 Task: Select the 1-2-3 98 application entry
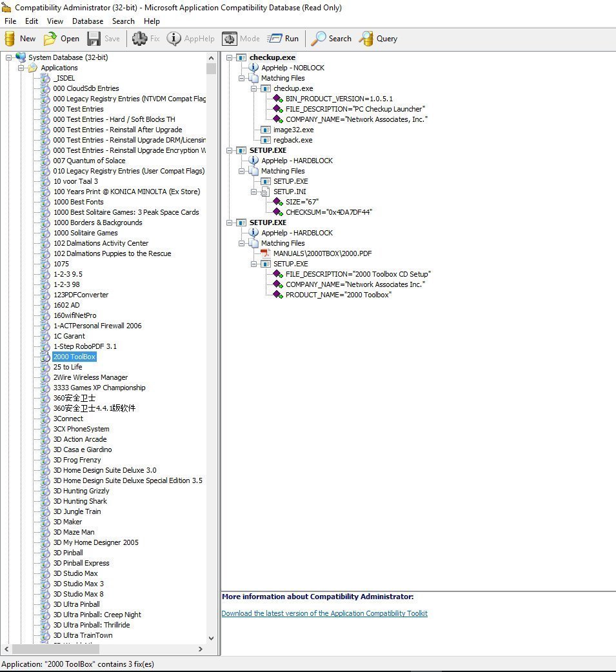(x=67, y=284)
